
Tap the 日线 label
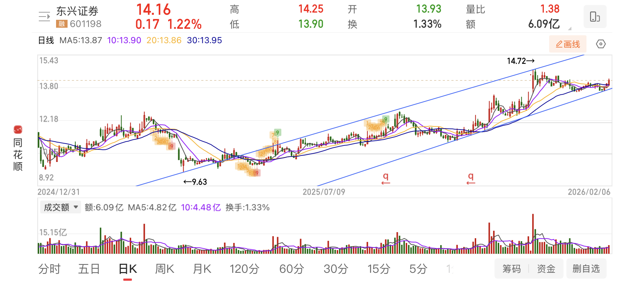point(46,40)
